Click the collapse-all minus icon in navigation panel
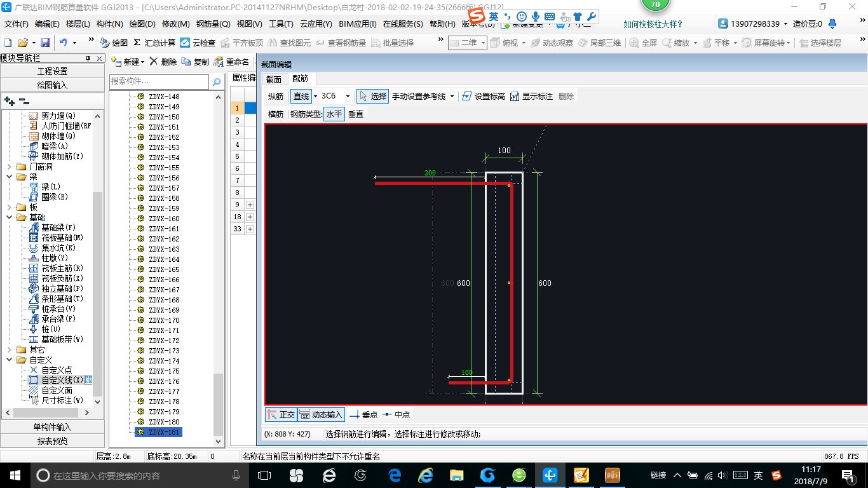Screen dimensions: 868x488 pyautogui.click(x=24, y=100)
